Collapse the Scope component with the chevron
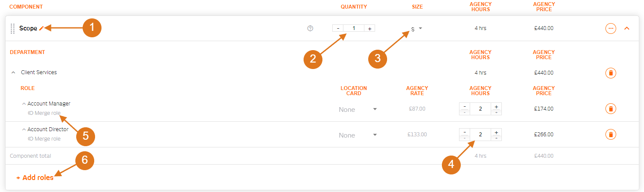The width and height of the screenshot is (644, 192). pyautogui.click(x=627, y=28)
